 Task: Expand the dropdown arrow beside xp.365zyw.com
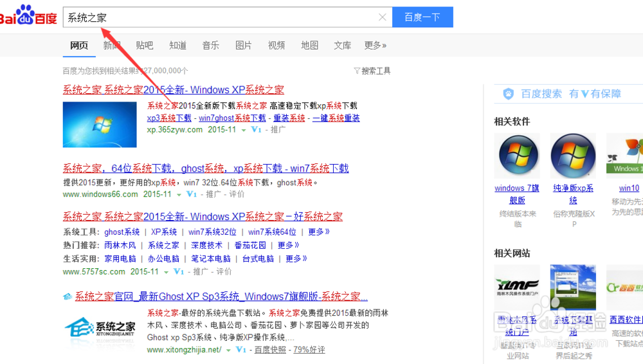click(244, 130)
